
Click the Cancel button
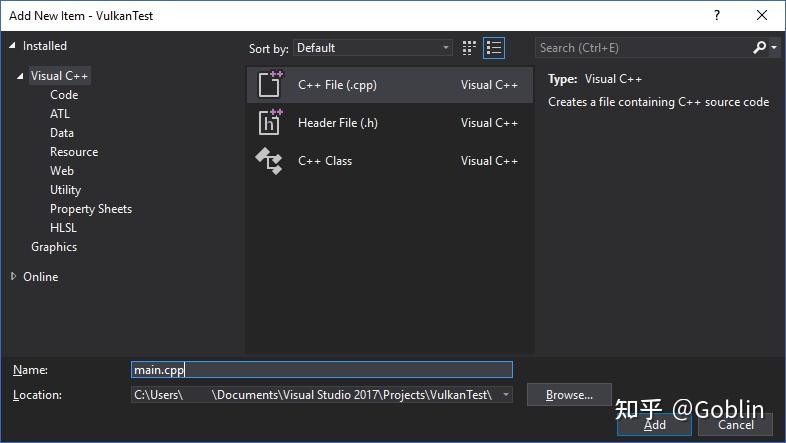[x=736, y=425]
